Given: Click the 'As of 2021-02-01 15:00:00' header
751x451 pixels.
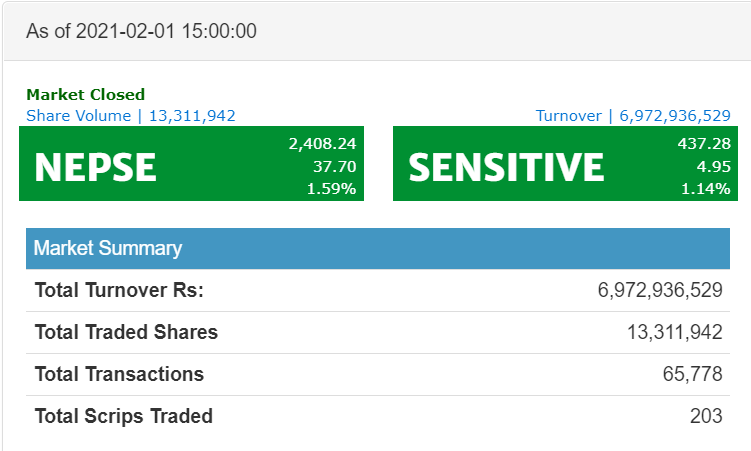Looking at the screenshot, I should 141,31.
